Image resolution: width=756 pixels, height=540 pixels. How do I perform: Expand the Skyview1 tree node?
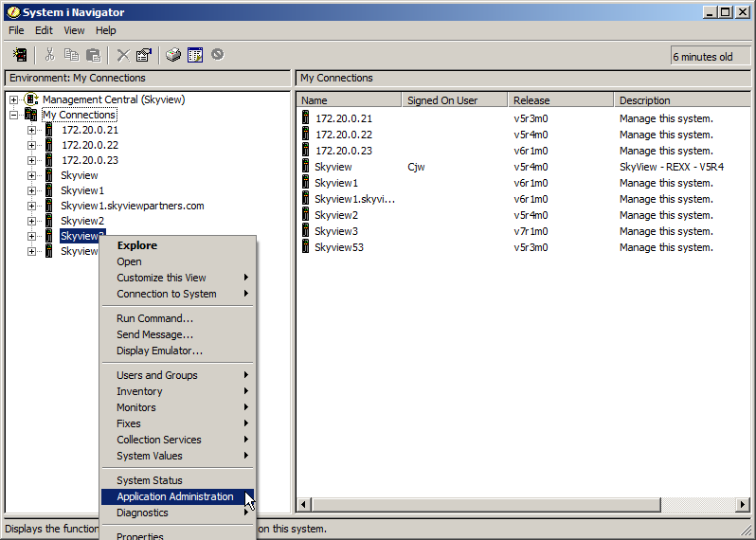click(x=31, y=191)
